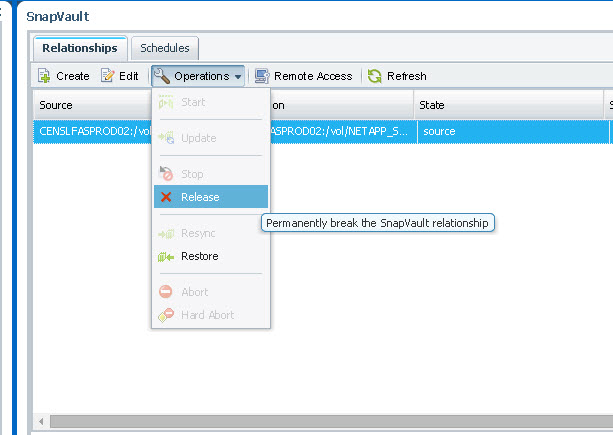Click the Update menu icon

tap(166, 138)
